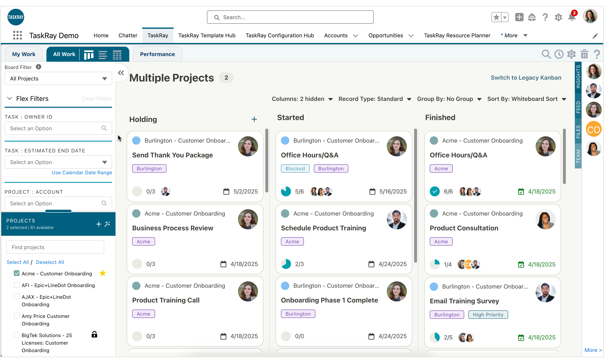
Task: Click the lock icon on the BigTek project
Action: 94,334
